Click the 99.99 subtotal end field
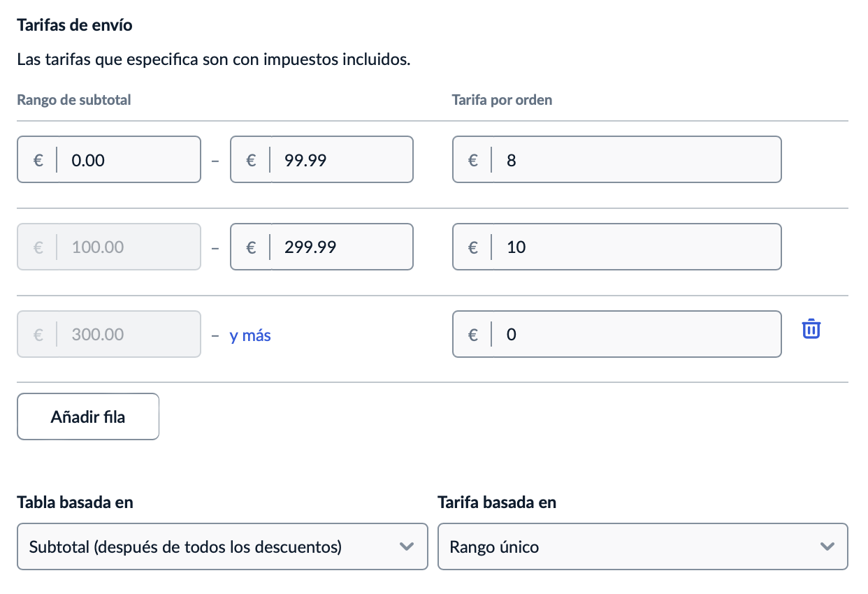 pyautogui.click(x=321, y=159)
